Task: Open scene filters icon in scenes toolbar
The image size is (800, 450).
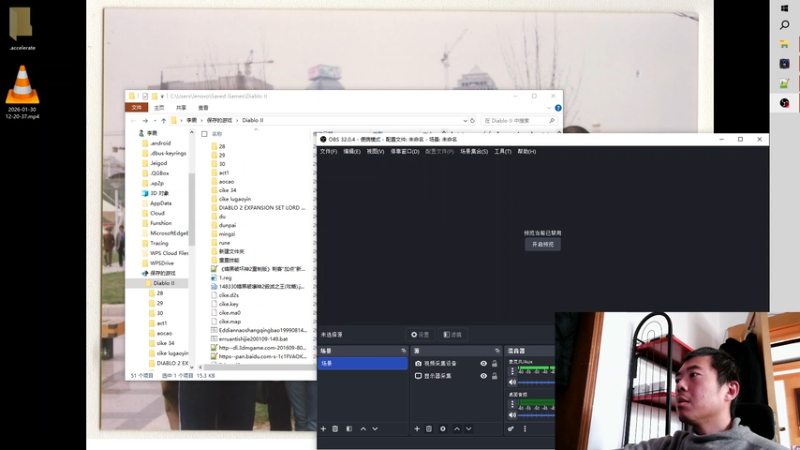Action: 349,429
